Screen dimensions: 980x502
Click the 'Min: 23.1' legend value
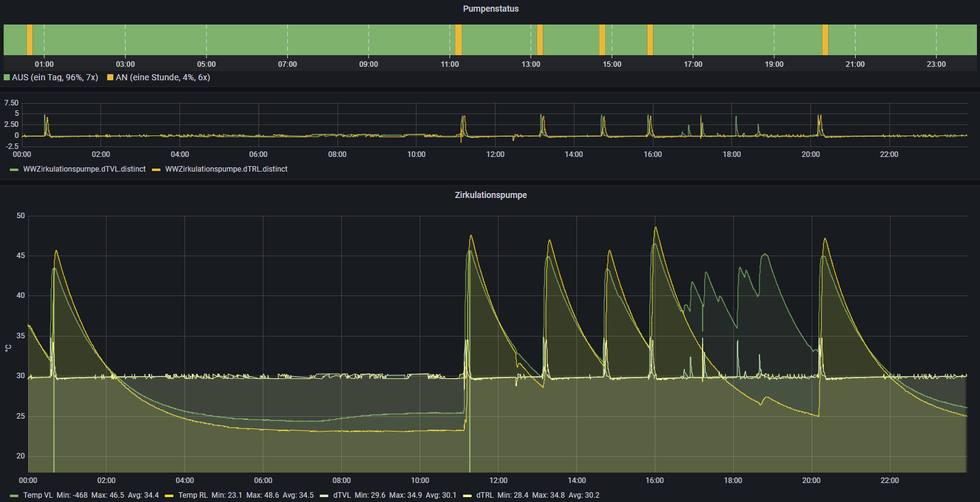pos(227,495)
